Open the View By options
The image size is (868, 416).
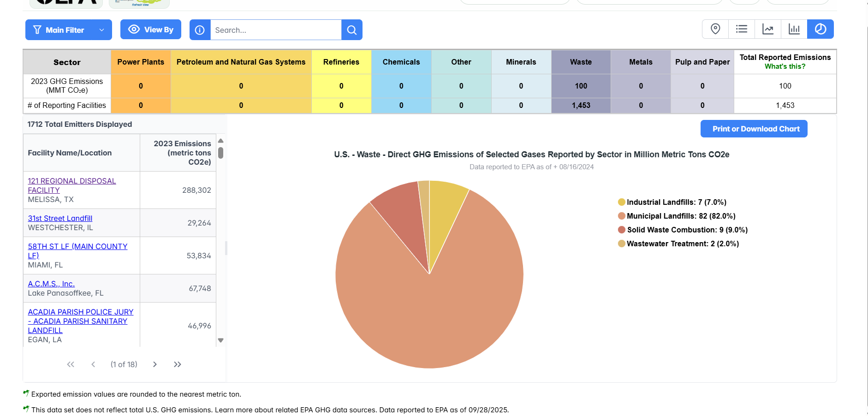[151, 29]
